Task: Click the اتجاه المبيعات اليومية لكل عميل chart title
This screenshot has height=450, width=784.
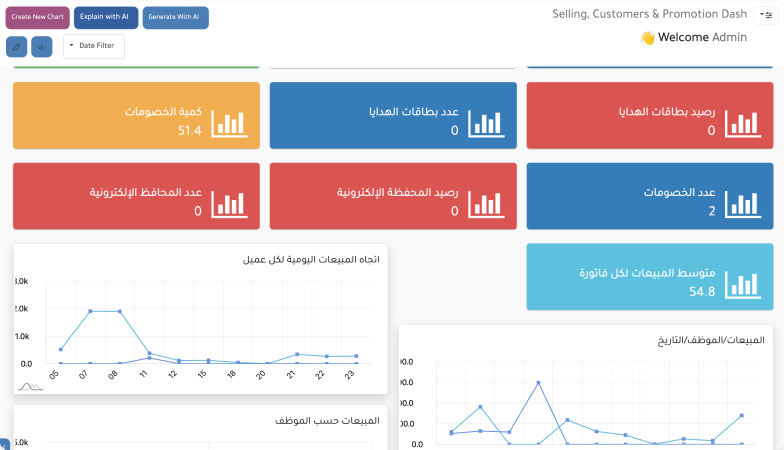Action: tap(311, 259)
